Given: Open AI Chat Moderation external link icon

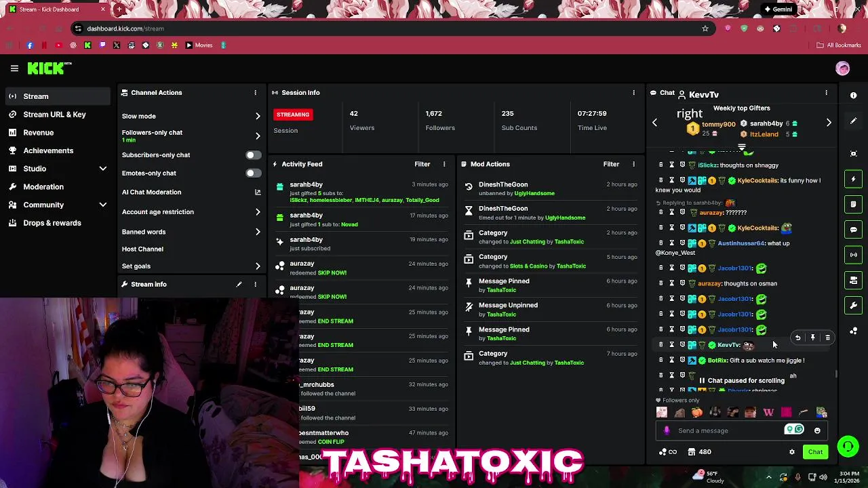Looking at the screenshot, I should click(258, 192).
